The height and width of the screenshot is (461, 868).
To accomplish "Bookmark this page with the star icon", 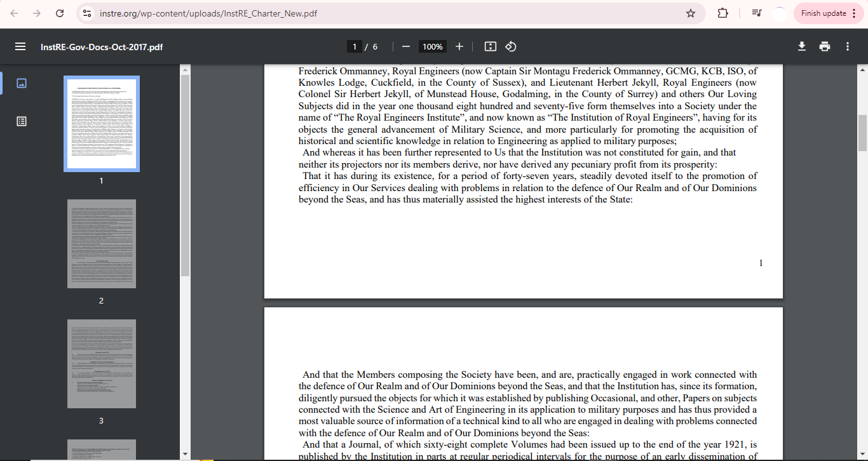I will pos(691,13).
